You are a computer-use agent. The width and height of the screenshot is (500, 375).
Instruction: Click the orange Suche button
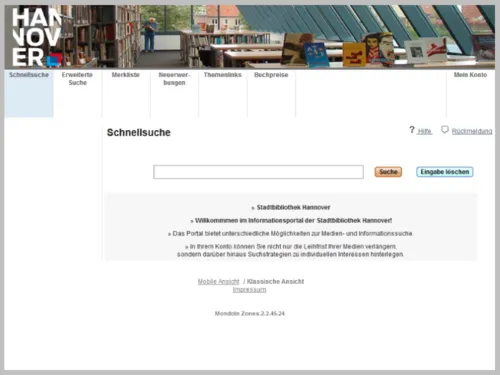388,172
